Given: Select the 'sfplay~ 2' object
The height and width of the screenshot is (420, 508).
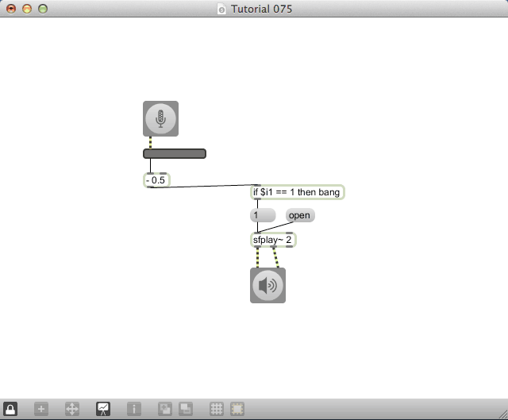Looking at the screenshot, I should click(273, 240).
